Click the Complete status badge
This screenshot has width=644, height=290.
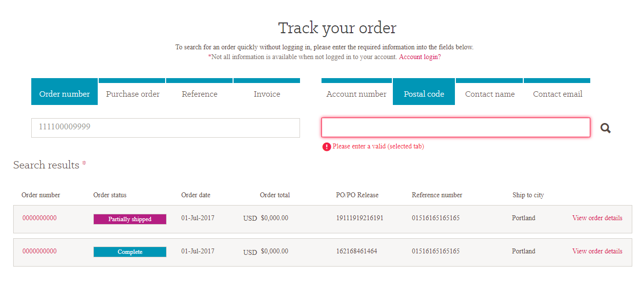(129, 252)
